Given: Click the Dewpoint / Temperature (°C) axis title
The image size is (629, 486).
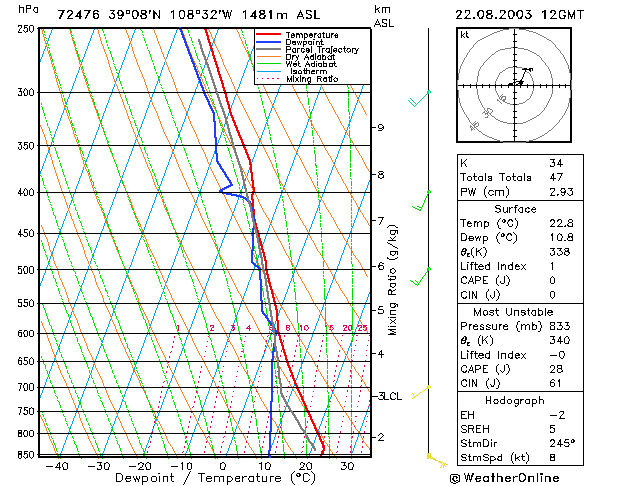Looking at the screenshot, I should point(215,478).
